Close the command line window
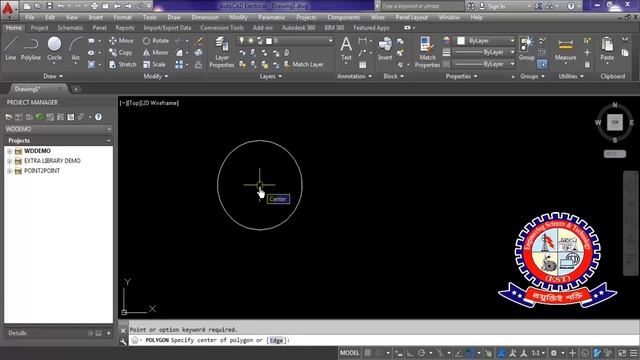This screenshot has width=640, height=360. [x=123, y=331]
